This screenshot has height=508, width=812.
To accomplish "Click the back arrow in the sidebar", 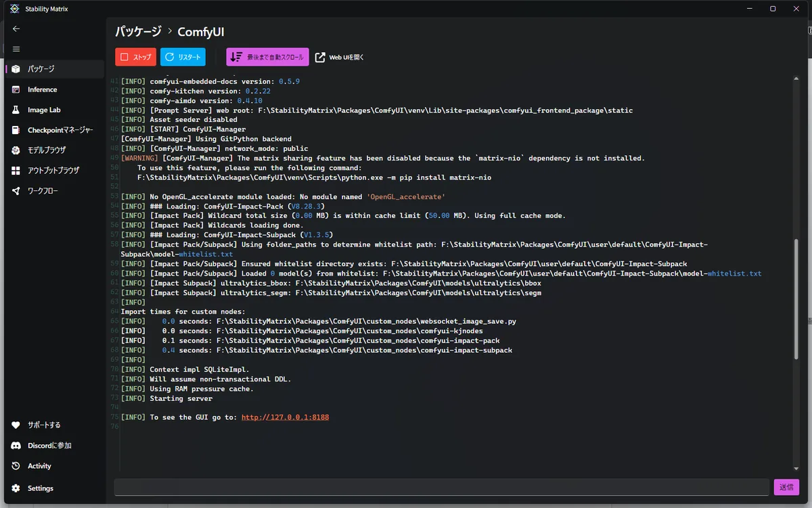I will (16, 29).
